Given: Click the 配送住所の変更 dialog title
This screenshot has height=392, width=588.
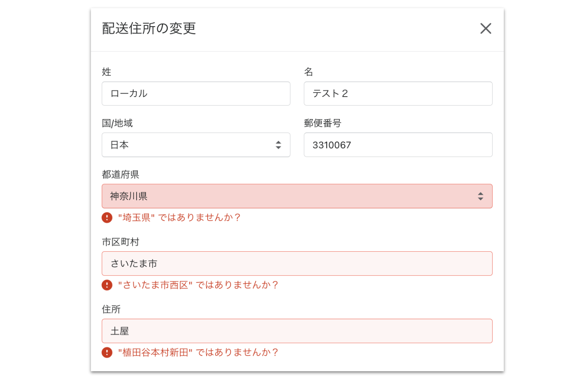Looking at the screenshot, I should click(x=149, y=29).
